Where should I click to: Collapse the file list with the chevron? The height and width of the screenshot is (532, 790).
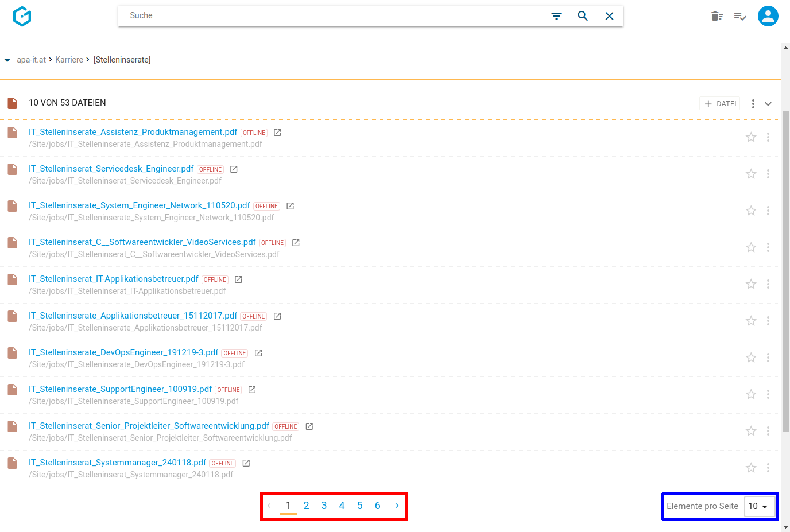[768, 104]
